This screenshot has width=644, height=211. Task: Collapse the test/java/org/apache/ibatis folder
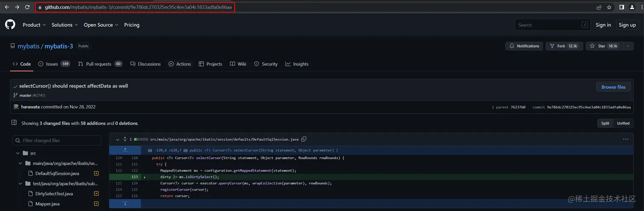point(20,184)
